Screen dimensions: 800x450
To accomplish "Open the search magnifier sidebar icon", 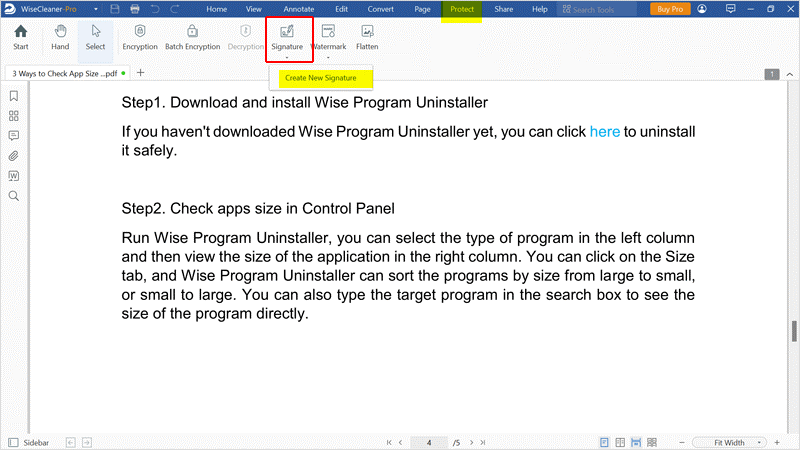I will [x=14, y=196].
